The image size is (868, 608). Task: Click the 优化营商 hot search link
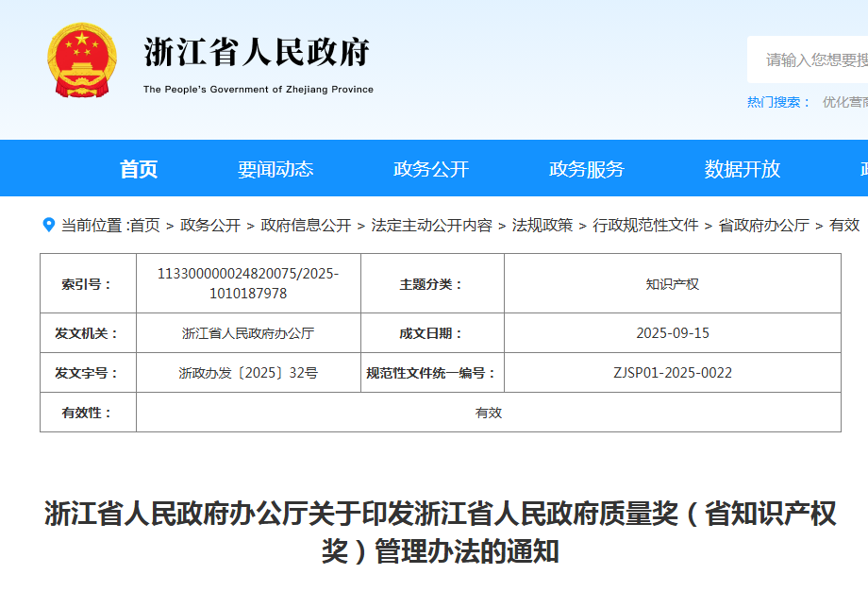(844, 102)
